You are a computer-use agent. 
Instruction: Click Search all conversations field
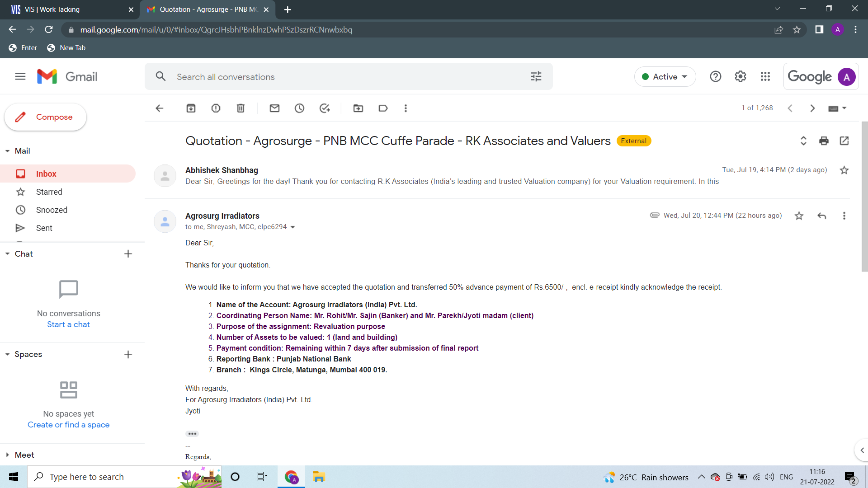[x=348, y=77]
